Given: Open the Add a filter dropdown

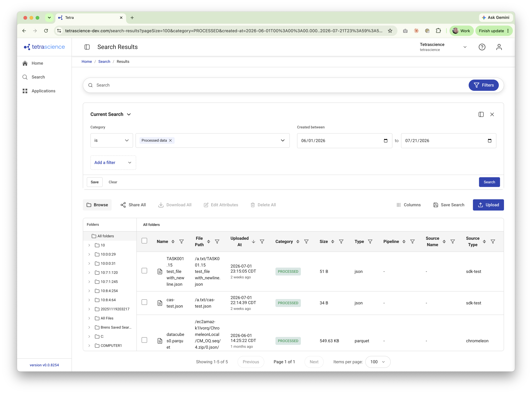Looking at the screenshot, I should (113, 163).
